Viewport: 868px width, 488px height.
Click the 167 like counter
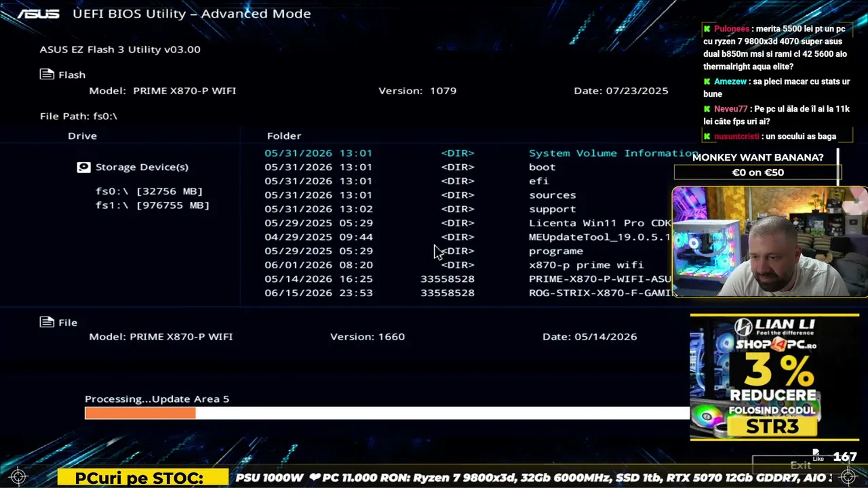click(x=845, y=457)
